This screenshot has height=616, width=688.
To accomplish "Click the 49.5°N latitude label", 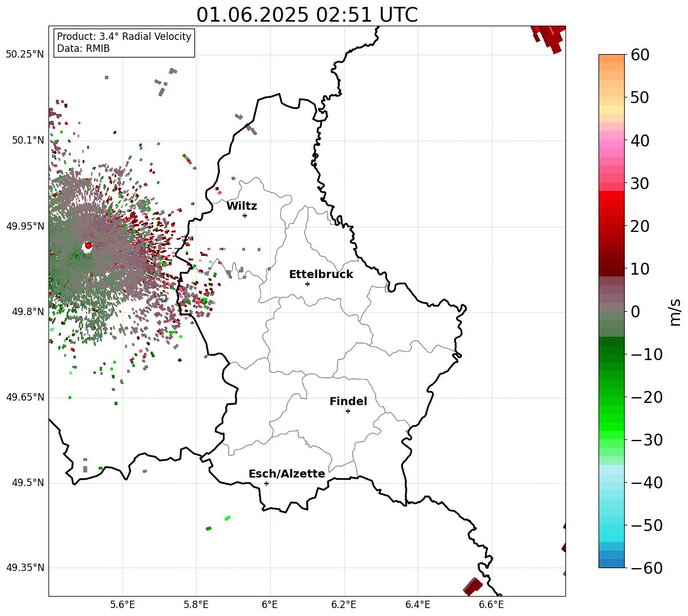I will [27, 483].
